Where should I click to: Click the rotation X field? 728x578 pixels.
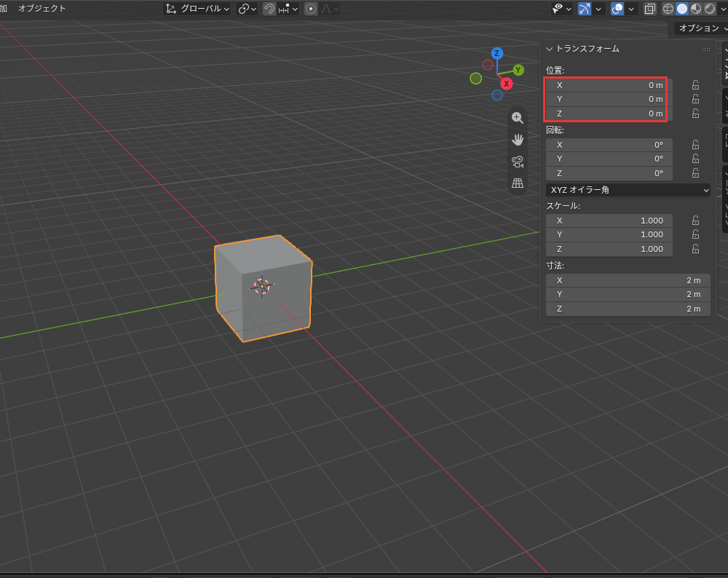tap(609, 145)
